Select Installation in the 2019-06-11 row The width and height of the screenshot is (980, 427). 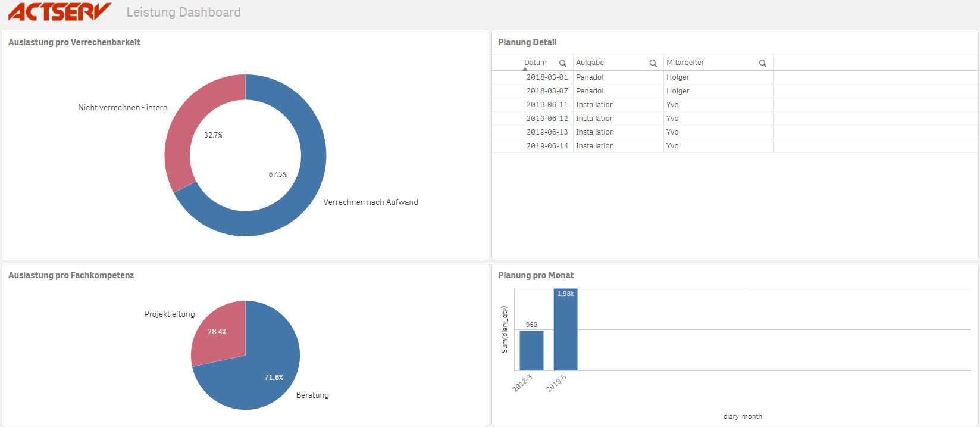(594, 105)
